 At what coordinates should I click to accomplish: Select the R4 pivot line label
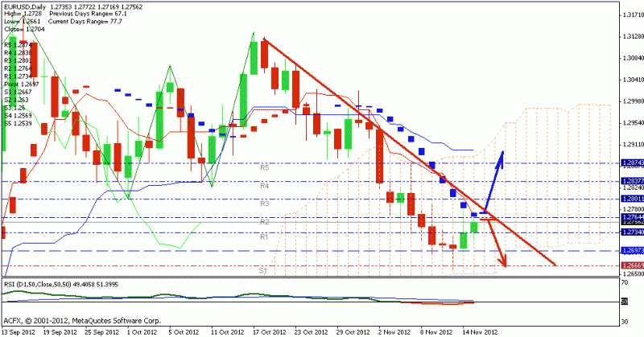click(263, 186)
